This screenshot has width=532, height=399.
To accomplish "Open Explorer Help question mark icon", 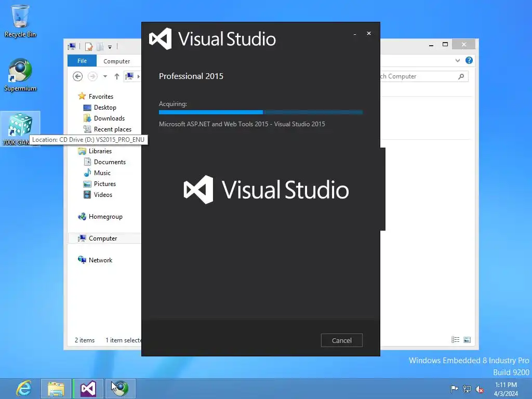I will (469, 60).
